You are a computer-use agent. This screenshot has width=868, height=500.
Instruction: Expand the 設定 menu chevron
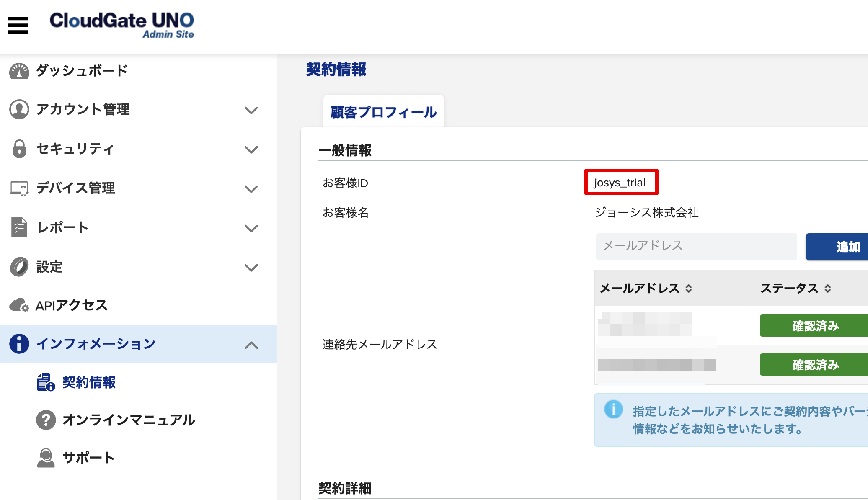[x=251, y=268]
